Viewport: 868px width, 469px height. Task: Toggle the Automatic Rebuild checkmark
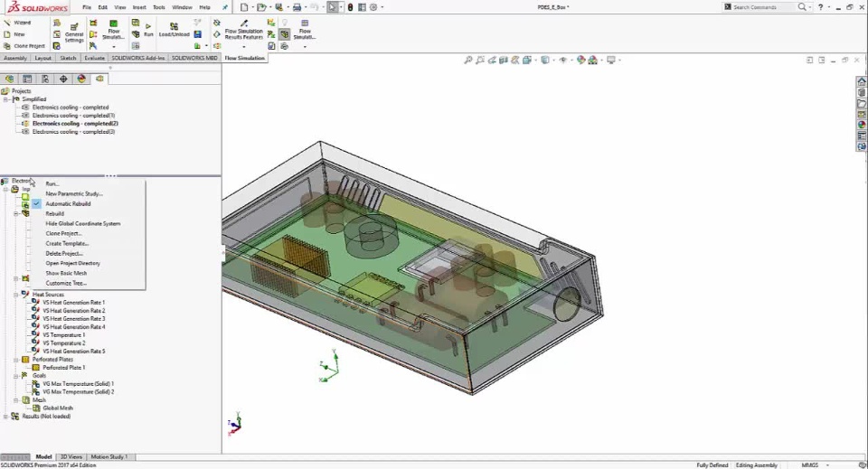[x=36, y=203]
